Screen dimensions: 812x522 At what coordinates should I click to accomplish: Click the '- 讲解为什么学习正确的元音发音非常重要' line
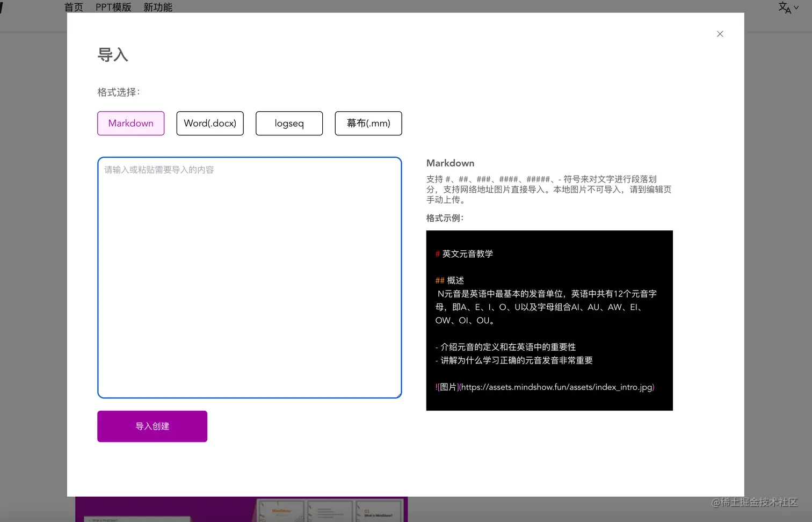pos(514,360)
